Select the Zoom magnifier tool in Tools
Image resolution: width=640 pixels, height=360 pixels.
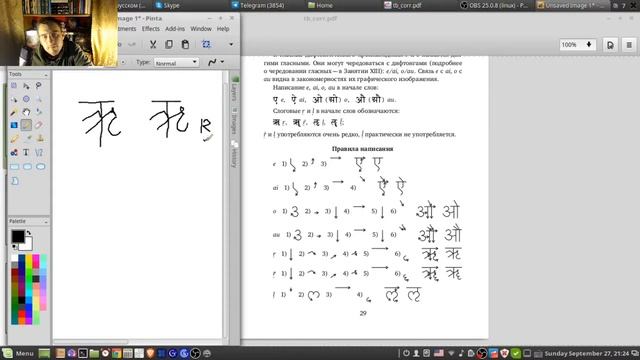click(x=39, y=99)
